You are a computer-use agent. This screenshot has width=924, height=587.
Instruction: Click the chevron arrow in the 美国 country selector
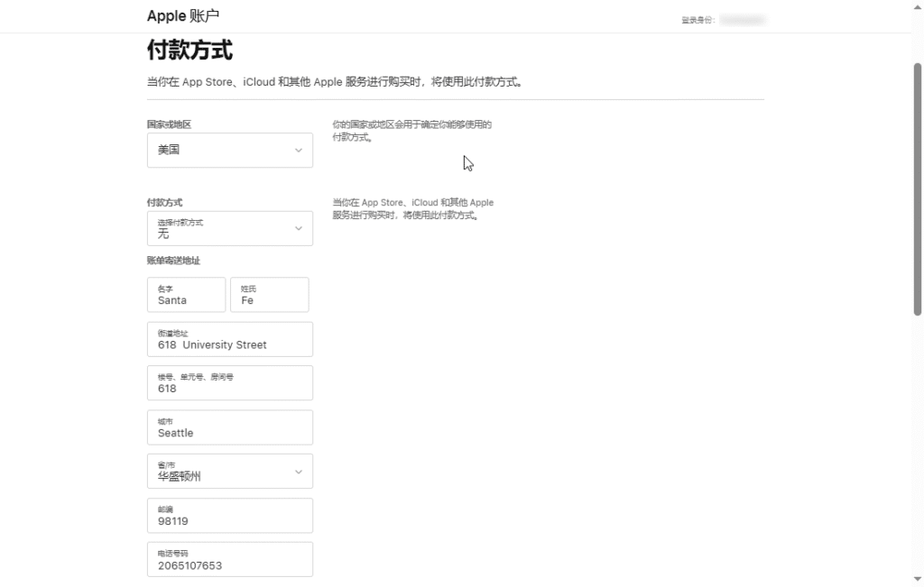(298, 151)
